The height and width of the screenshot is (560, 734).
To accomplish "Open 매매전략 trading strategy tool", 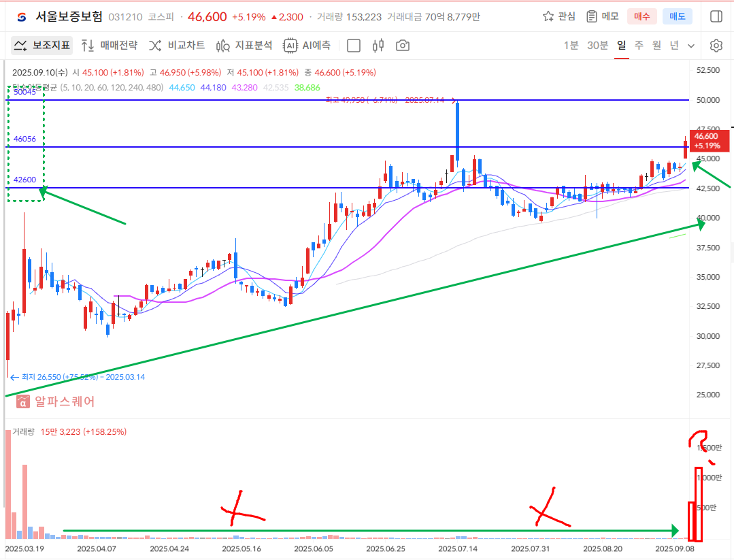I will tap(109, 46).
